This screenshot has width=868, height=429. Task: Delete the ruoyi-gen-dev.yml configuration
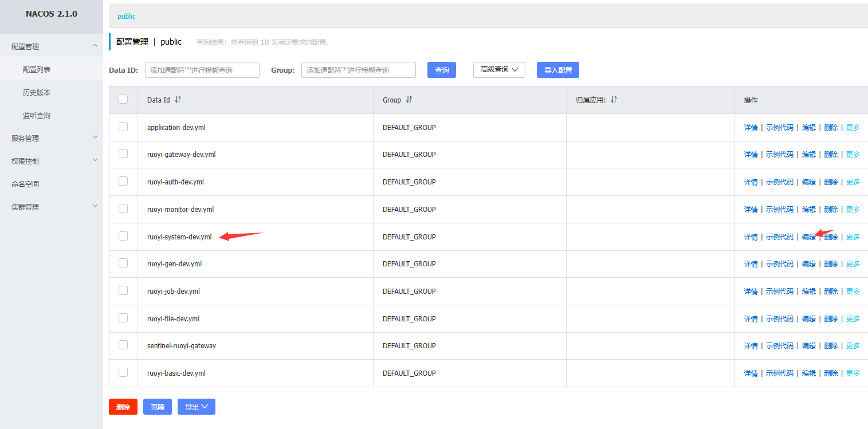[x=831, y=264]
